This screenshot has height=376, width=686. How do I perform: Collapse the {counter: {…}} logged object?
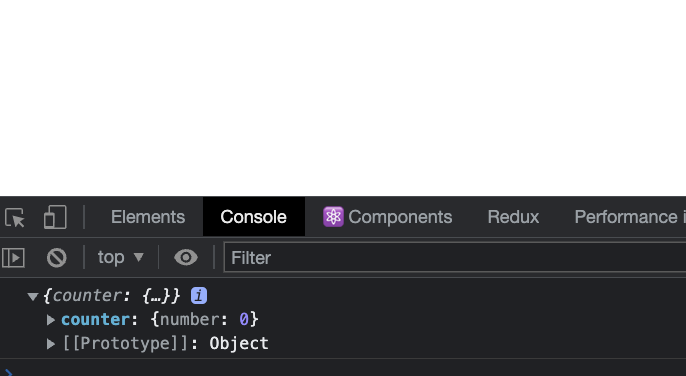[33, 296]
